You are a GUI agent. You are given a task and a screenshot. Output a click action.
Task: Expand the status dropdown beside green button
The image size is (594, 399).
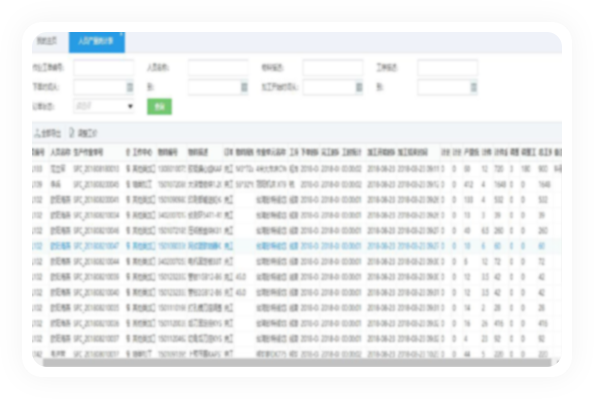click(103, 106)
